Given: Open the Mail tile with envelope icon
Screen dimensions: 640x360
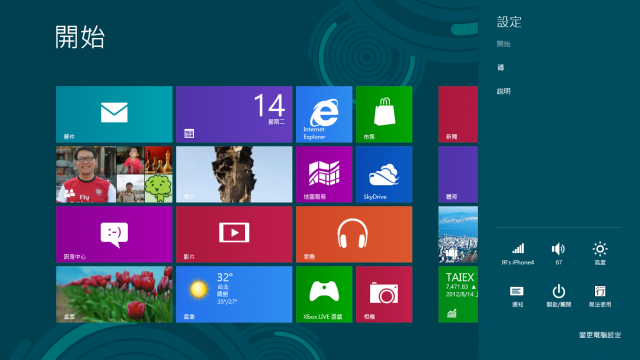Looking at the screenshot, I should pos(114,114).
